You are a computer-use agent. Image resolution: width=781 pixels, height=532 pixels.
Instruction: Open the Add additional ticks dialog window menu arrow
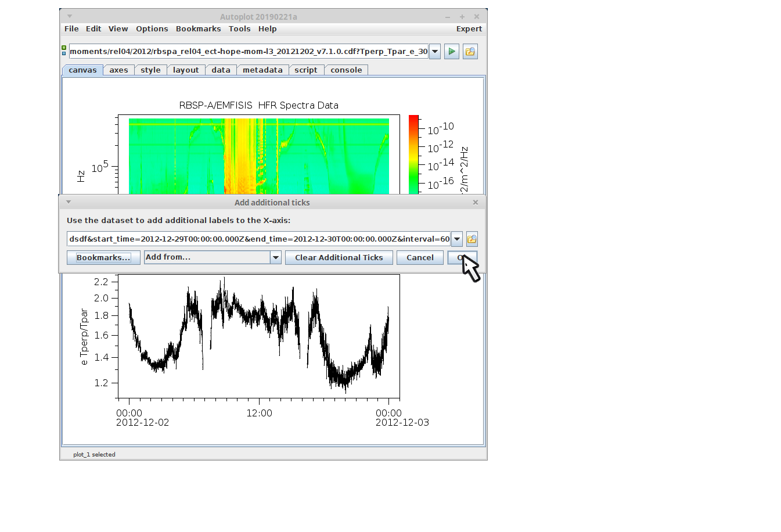pyautogui.click(x=69, y=202)
